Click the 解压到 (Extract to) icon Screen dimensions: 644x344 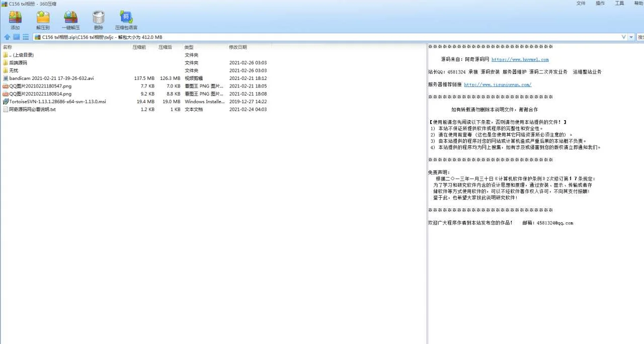click(43, 19)
